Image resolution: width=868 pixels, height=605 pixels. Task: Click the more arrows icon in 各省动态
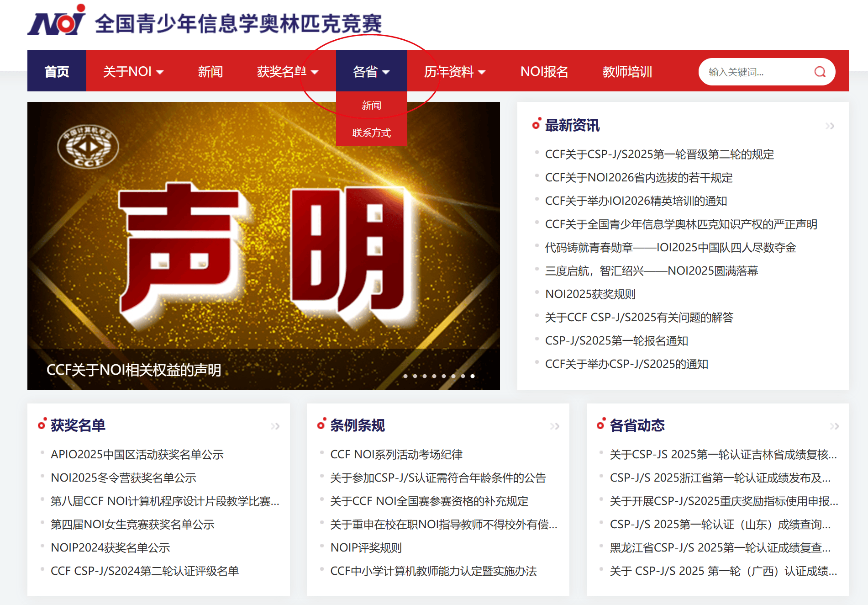pos(834,426)
